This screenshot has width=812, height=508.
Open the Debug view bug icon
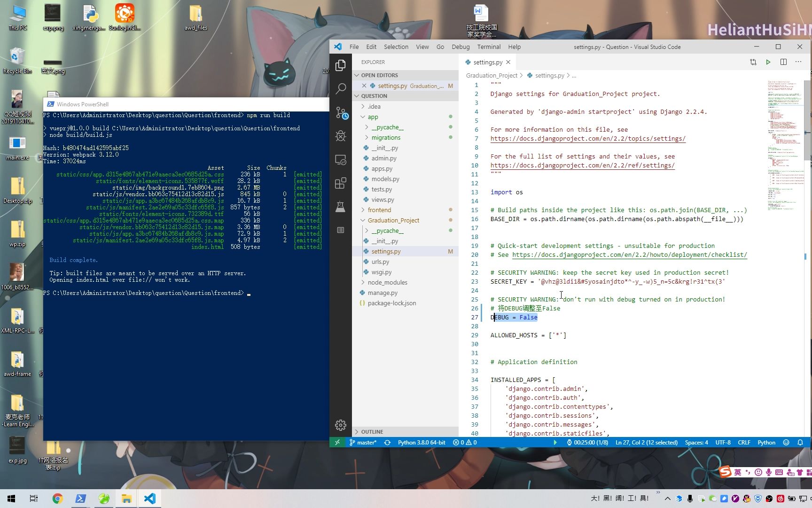[341, 136]
